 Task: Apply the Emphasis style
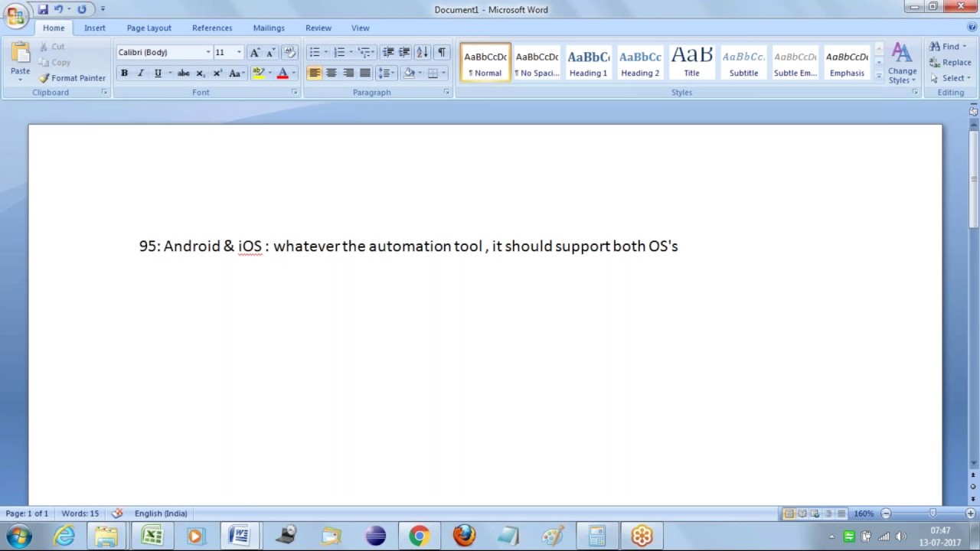847,62
